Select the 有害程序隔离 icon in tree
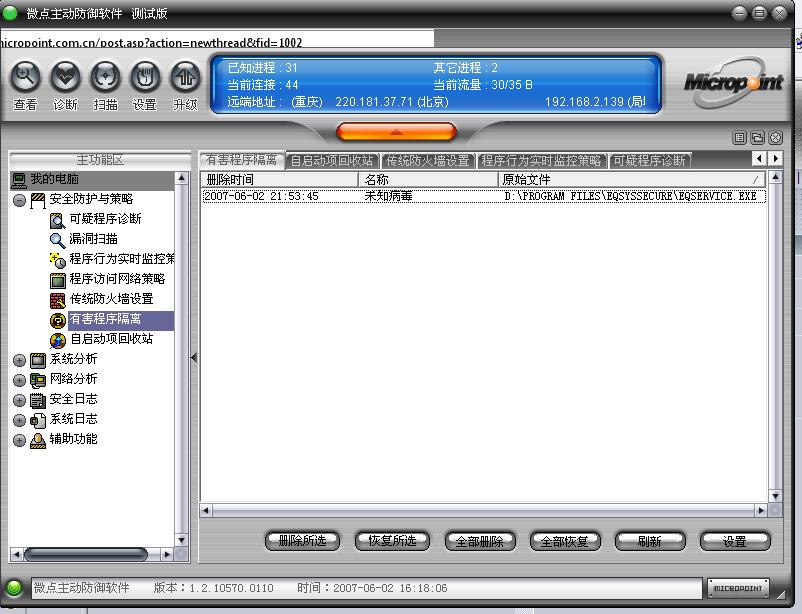The height and width of the screenshot is (614, 802). [58, 320]
